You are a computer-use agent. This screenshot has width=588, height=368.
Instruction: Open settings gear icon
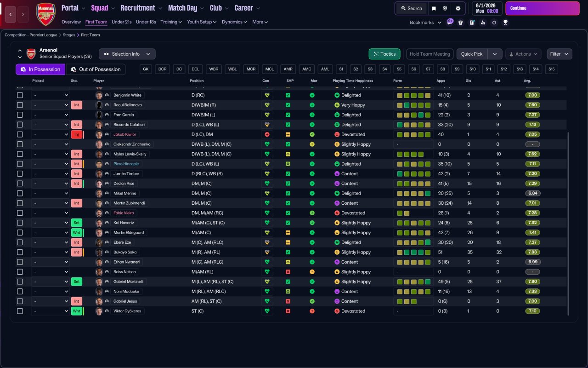458,8
